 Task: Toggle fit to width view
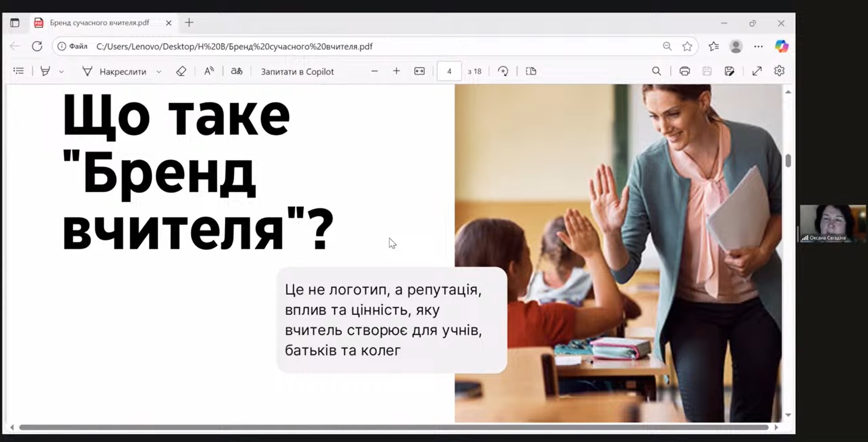419,71
